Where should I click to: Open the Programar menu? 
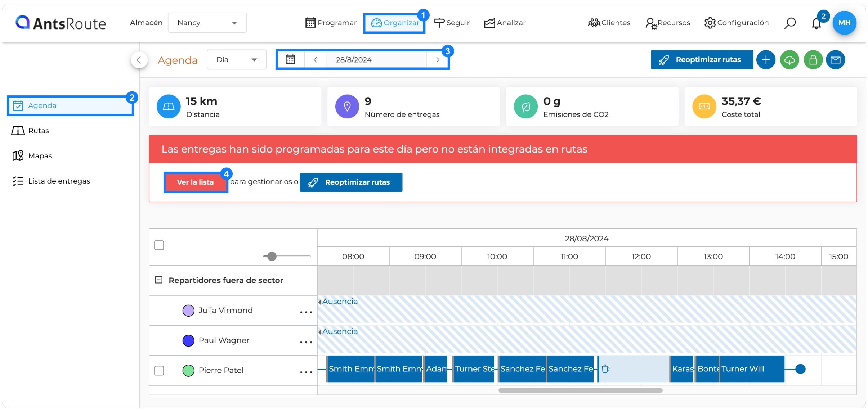pos(331,23)
